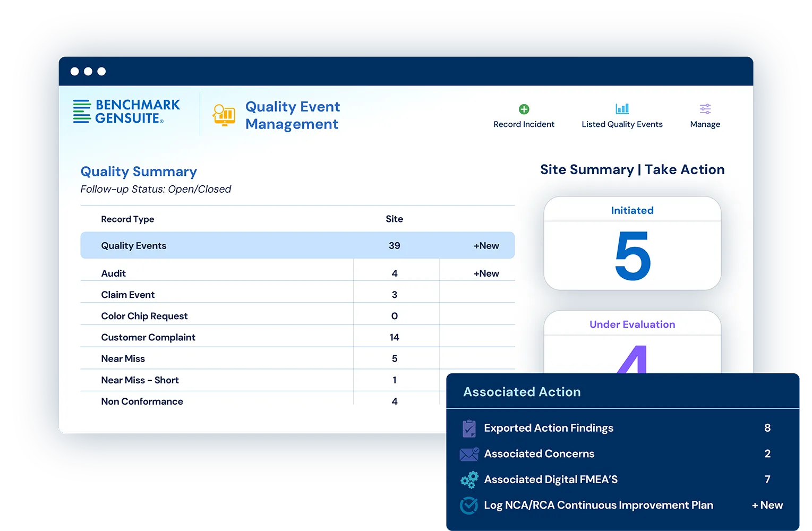This screenshot has height=531, width=812.
Task: Click Exported Action Findings count 8
Action: [x=767, y=428]
